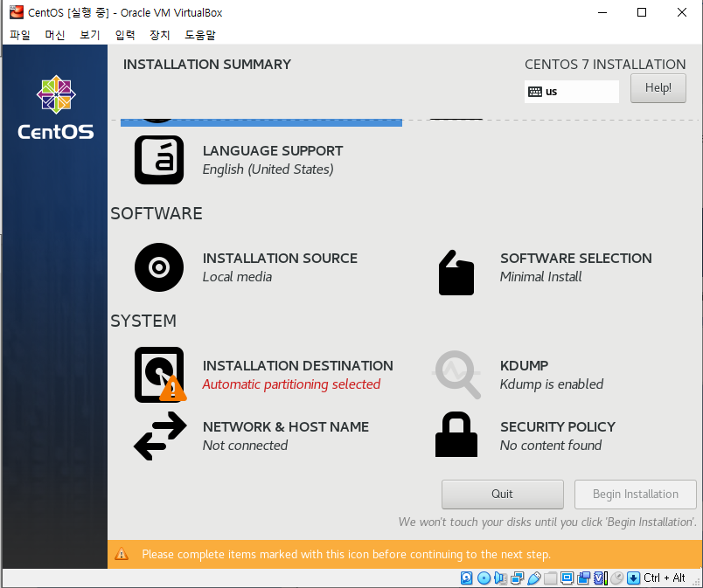Open the 머신 menu
Image resolution: width=703 pixels, height=588 pixels.
(55, 34)
